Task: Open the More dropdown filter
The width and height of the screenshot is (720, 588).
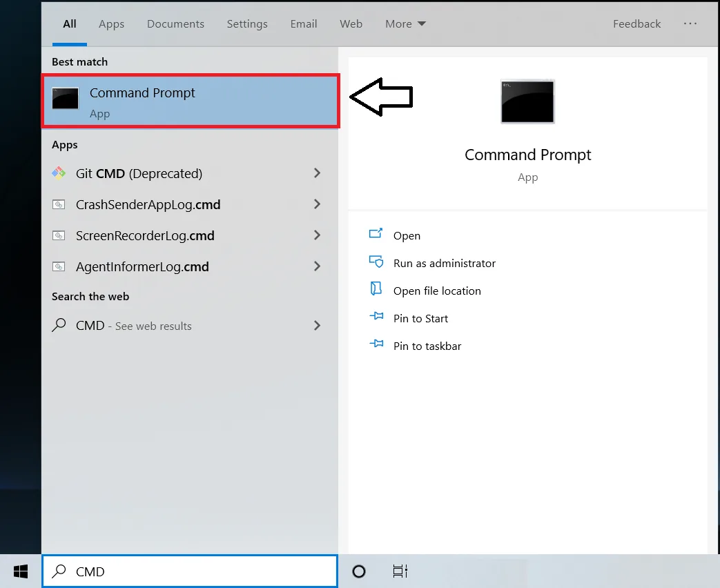Action: (x=405, y=24)
